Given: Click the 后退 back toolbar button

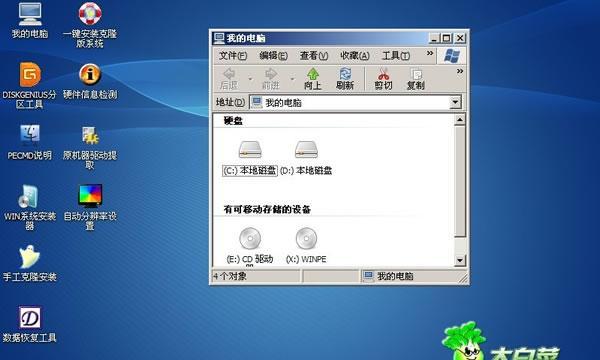Looking at the screenshot, I should [x=229, y=79].
